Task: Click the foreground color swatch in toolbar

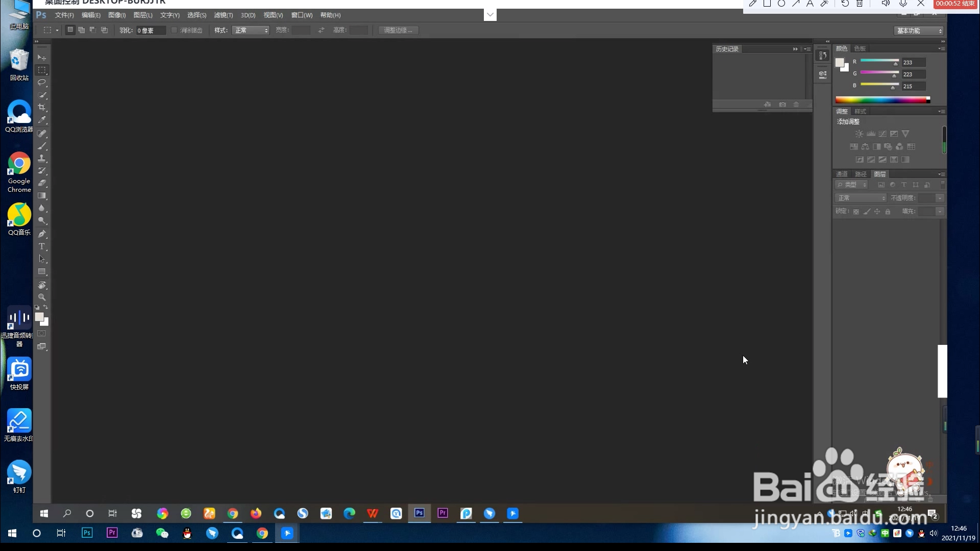Action: coord(39,317)
